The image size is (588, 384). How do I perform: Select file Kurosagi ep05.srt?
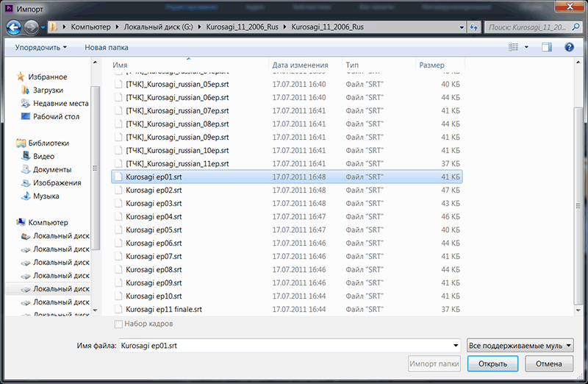click(x=287, y=230)
